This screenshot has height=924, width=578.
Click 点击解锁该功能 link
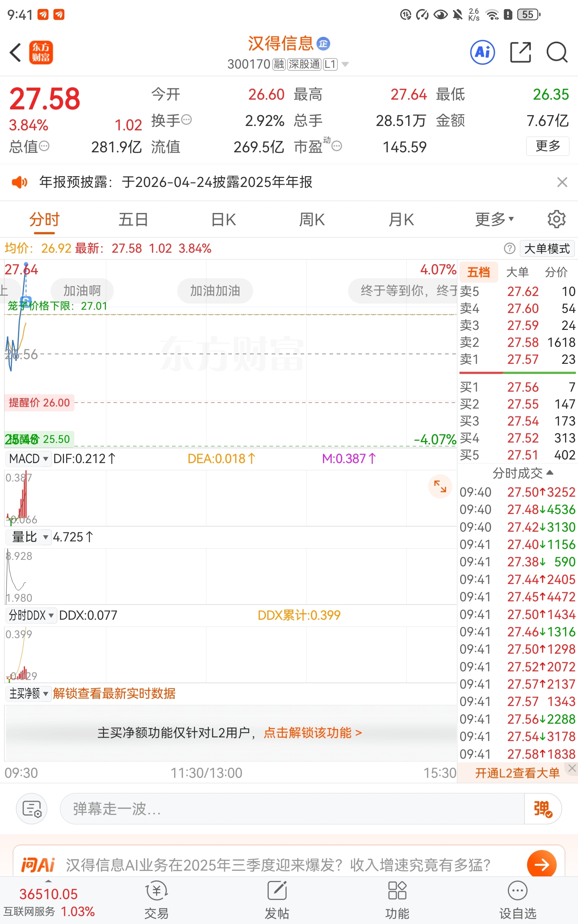pyautogui.click(x=313, y=733)
